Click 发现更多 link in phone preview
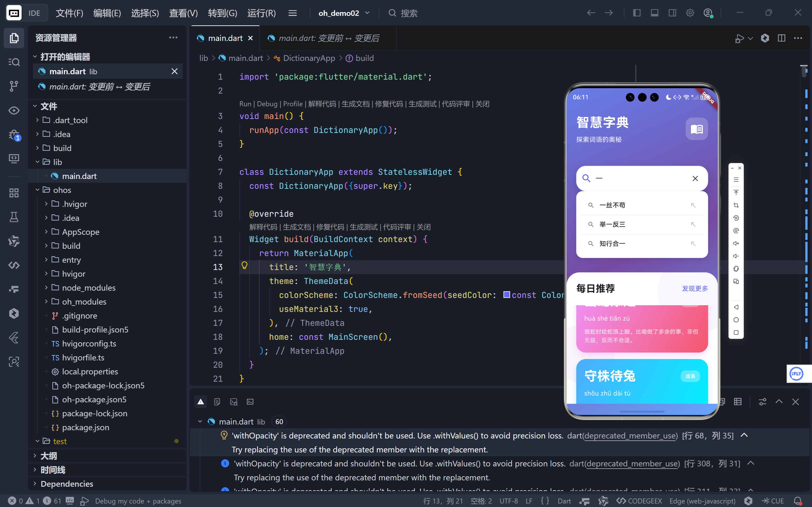The width and height of the screenshot is (812, 507). [695, 288]
